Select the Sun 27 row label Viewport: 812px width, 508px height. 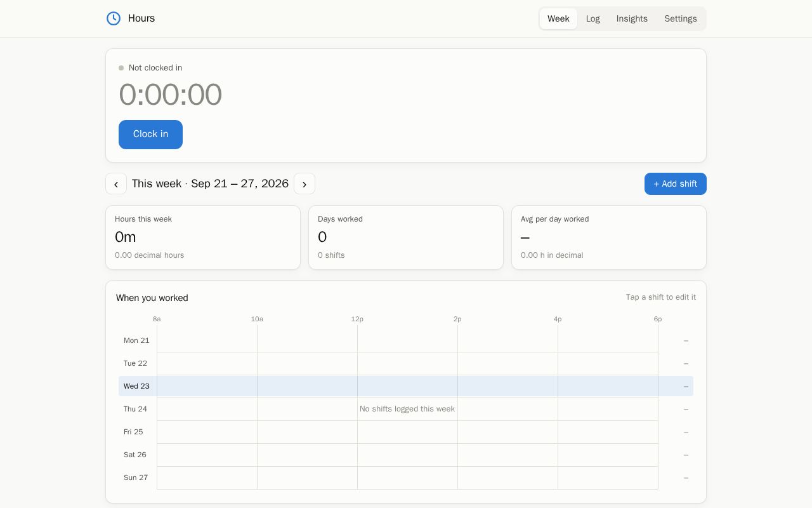(136, 478)
